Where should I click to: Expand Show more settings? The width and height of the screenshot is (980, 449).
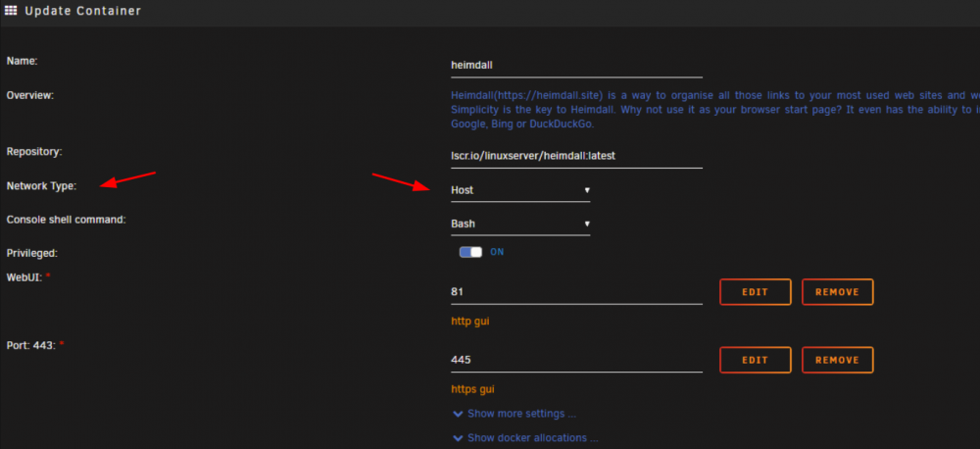(514, 414)
